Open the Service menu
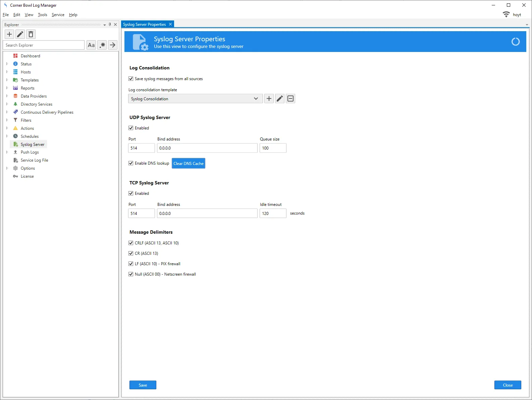 click(x=58, y=15)
